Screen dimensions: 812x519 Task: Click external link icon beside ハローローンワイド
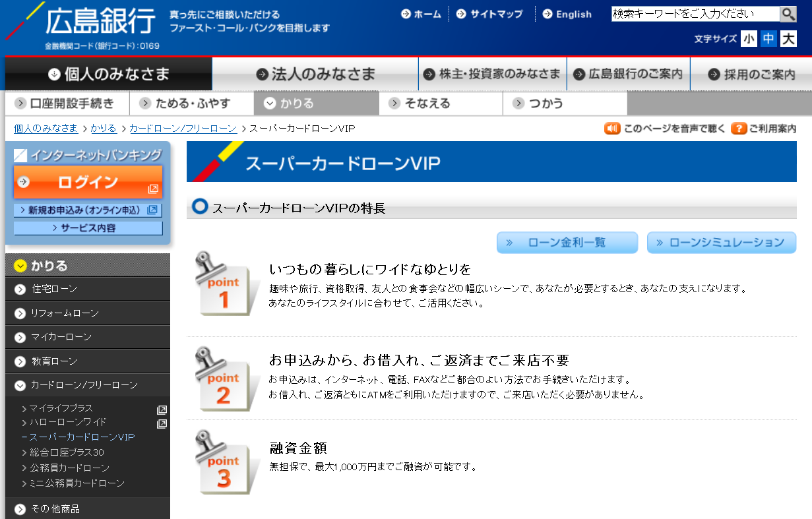pyautogui.click(x=162, y=424)
